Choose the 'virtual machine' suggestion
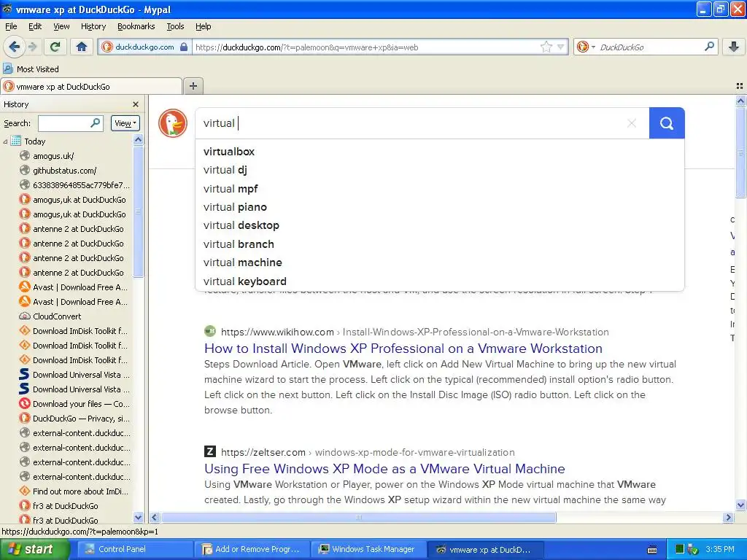 [x=440, y=262]
